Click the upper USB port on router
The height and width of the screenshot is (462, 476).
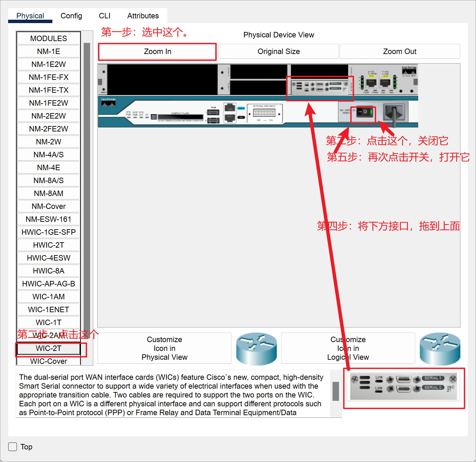(x=213, y=112)
